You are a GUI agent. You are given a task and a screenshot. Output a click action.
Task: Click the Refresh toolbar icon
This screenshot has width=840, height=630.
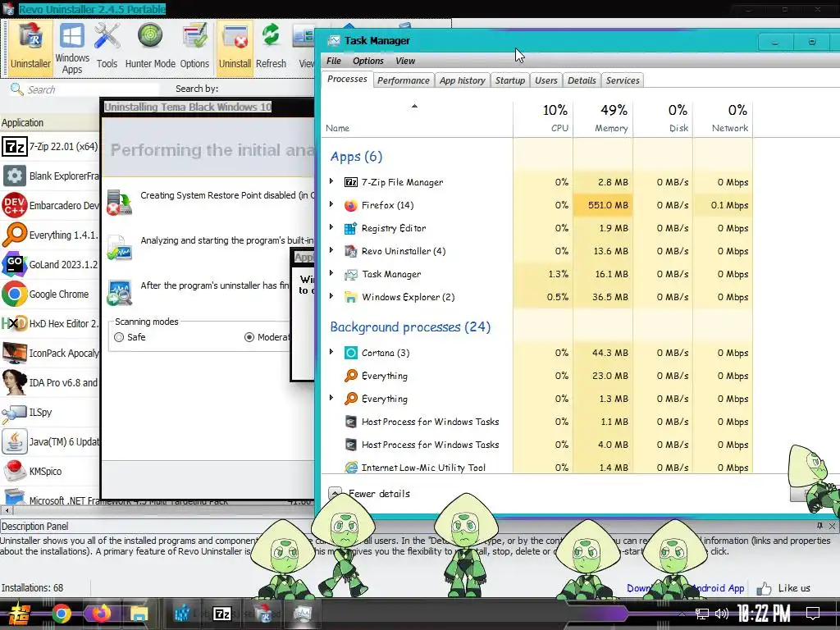[x=271, y=47]
